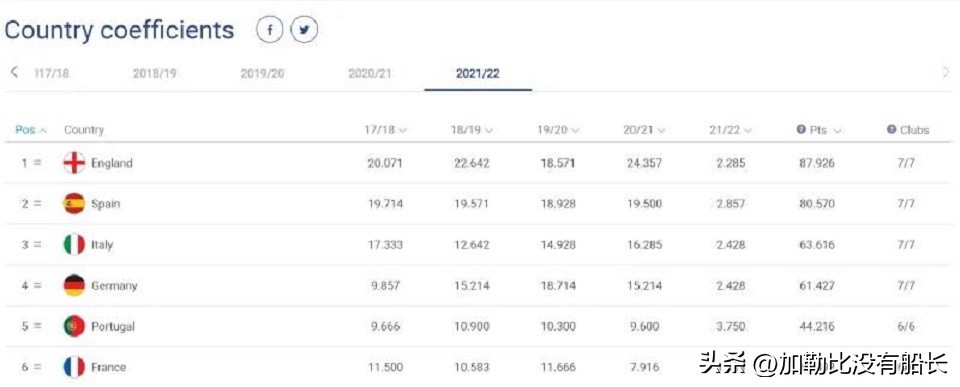This screenshot has width=960, height=387.
Task: Toggle the Pos column sort order
Action: tap(31, 130)
